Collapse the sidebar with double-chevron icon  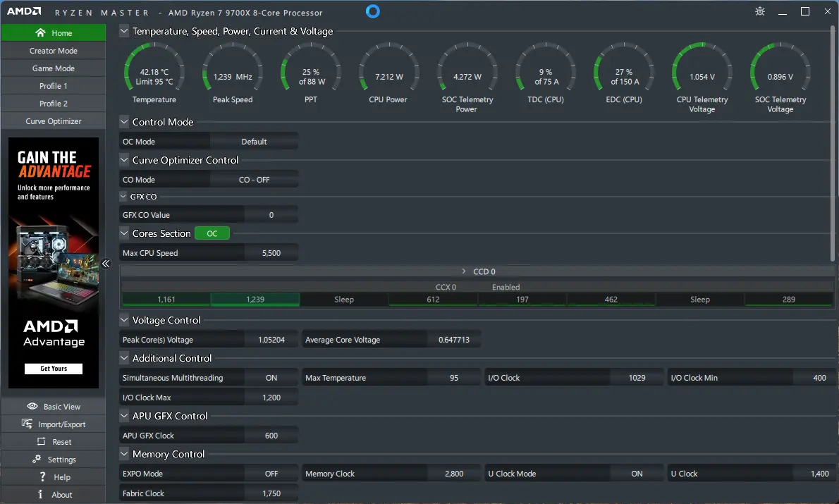[106, 264]
